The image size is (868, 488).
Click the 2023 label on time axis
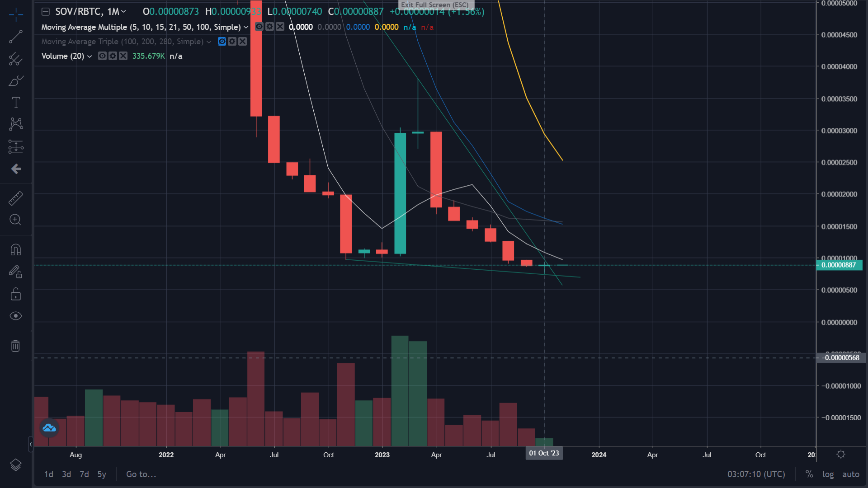click(382, 455)
